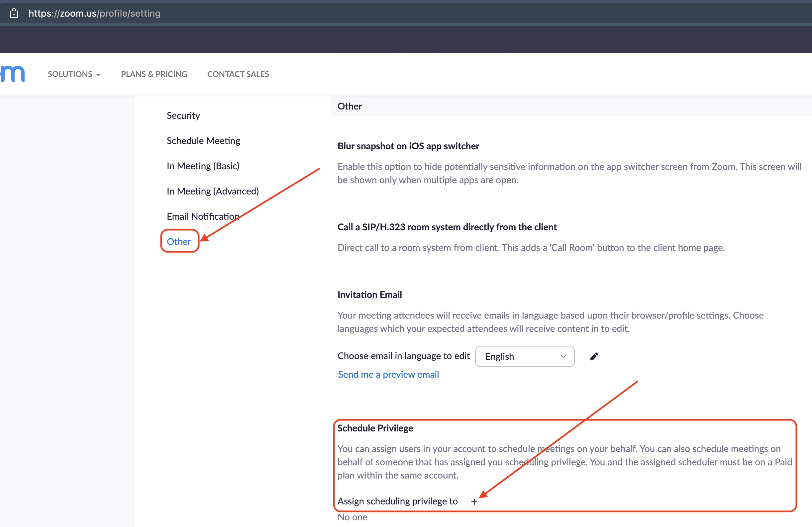Click the Schedule Privilege heading
This screenshot has height=527, width=812.
click(375, 428)
